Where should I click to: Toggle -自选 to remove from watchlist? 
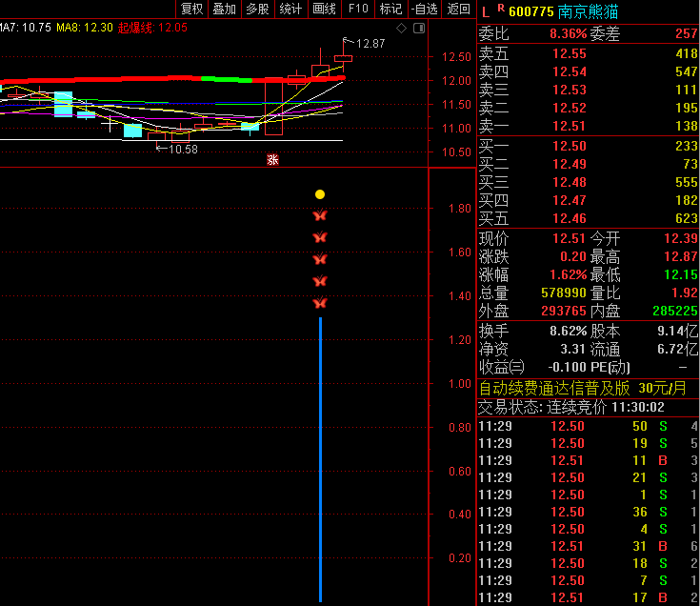pos(425,10)
